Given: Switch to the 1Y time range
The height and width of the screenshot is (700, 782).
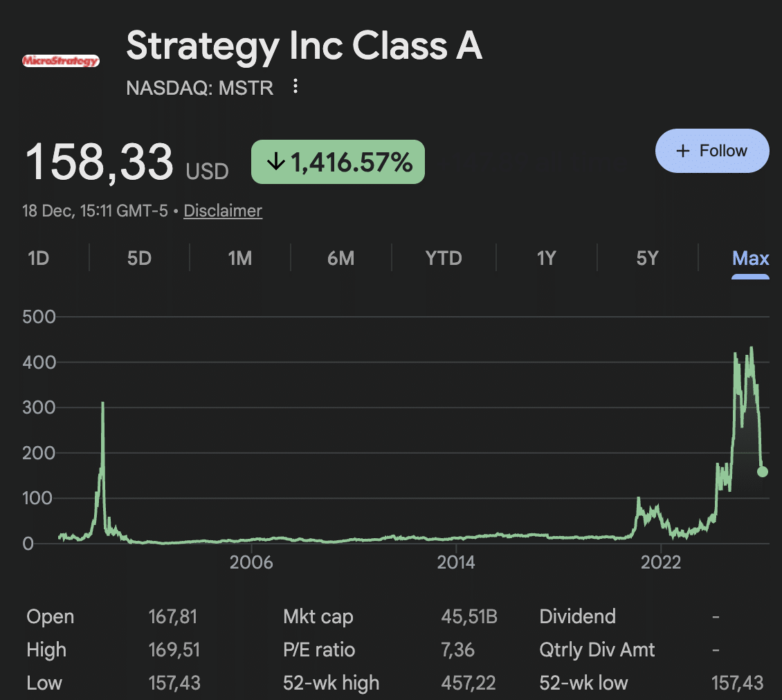Looking at the screenshot, I should (546, 258).
